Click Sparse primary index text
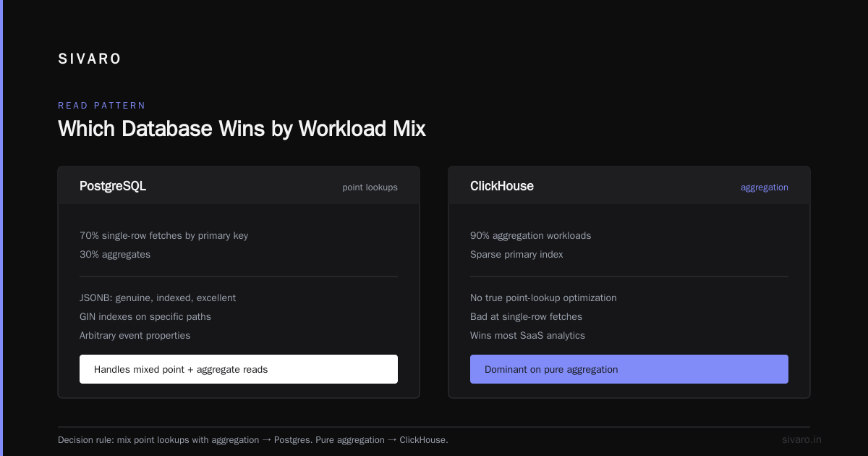 (x=516, y=255)
